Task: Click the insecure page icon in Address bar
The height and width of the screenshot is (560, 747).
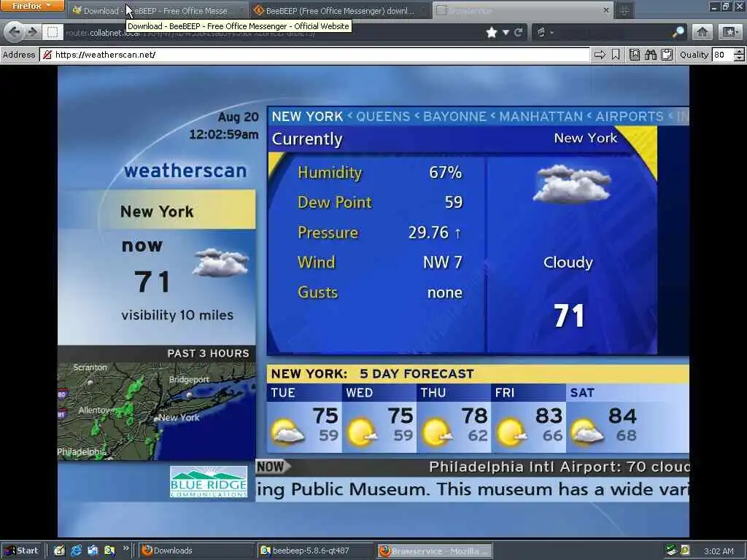Action: click(47, 55)
